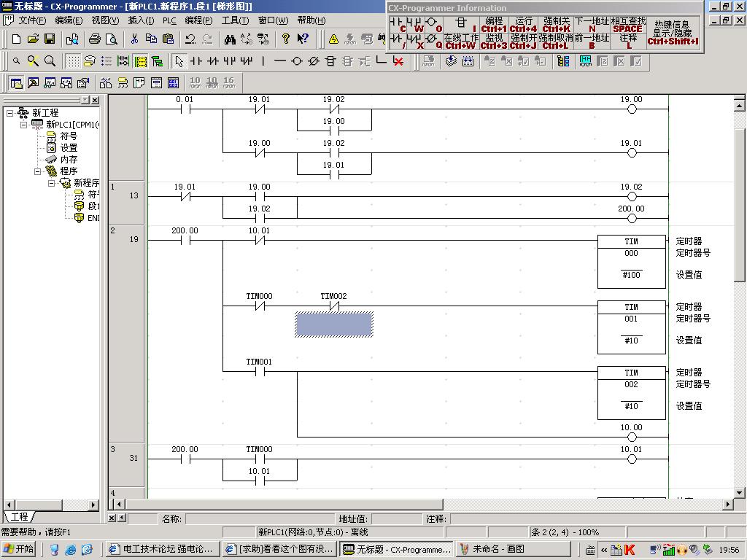Open print preview
Image resolution: width=747 pixels, height=560 pixels.
pyautogui.click(x=112, y=39)
